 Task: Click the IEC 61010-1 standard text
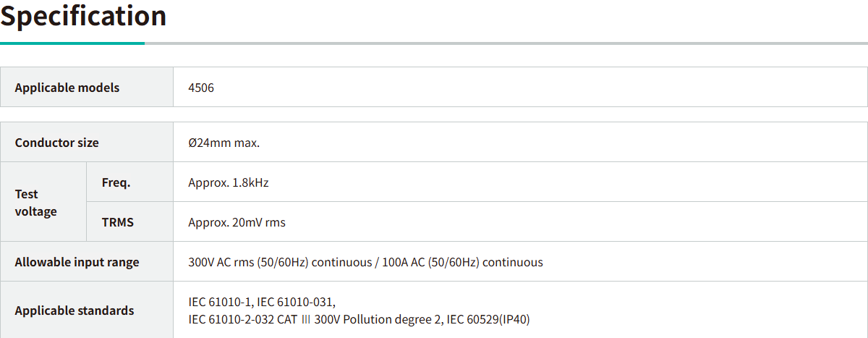click(x=220, y=302)
